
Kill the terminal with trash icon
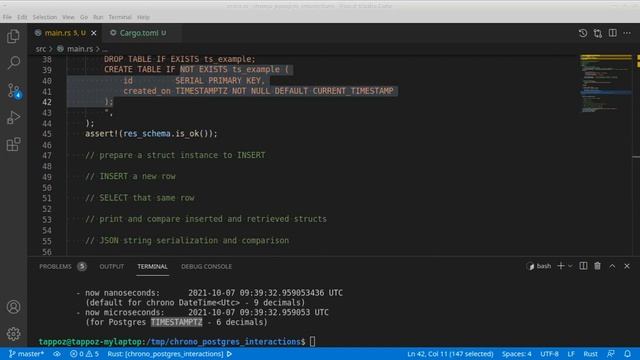(x=598, y=266)
